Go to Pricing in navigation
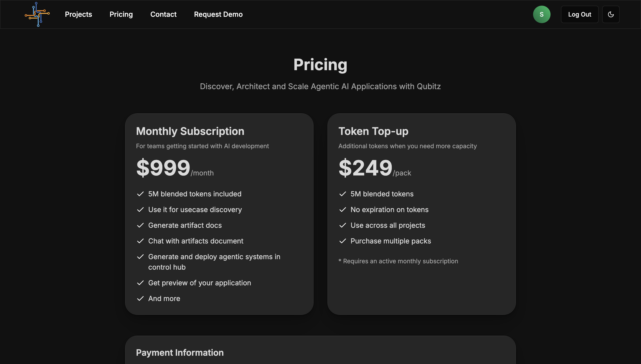This screenshot has width=641, height=364. 121,14
